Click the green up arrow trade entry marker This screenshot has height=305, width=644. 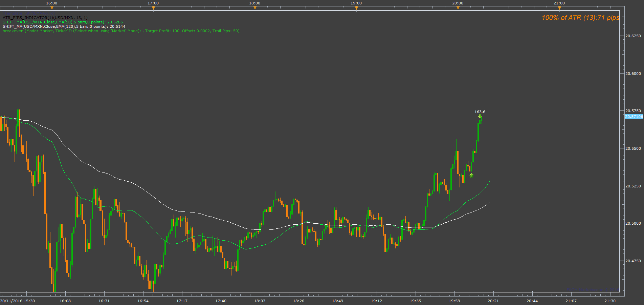[471, 175]
